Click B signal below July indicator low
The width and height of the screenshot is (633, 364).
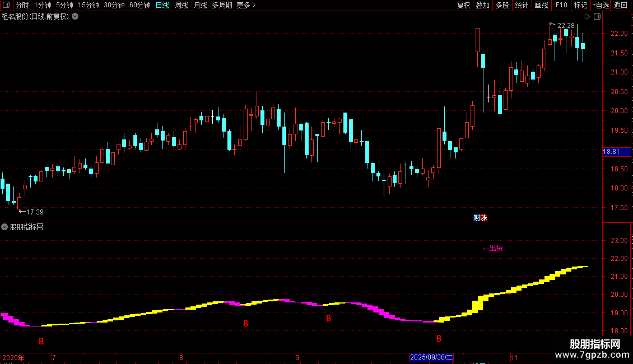[41, 342]
